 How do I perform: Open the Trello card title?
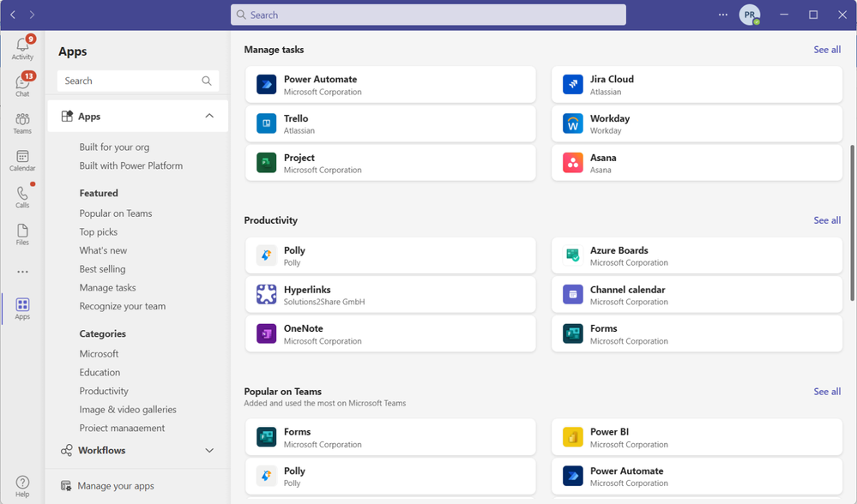pyautogui.click(x=296, y=118)
